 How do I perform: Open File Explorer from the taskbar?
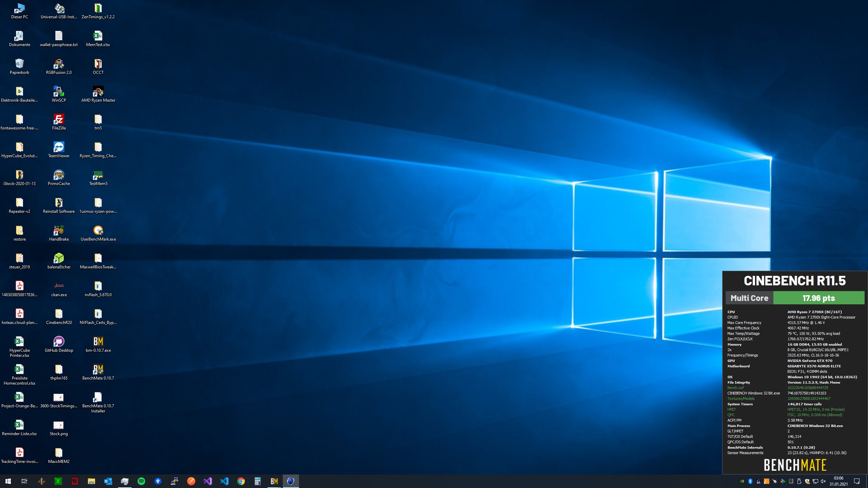pos(92,481)
